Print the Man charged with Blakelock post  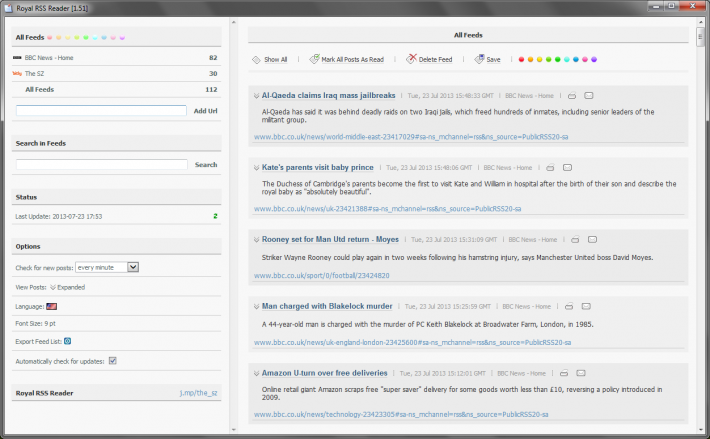tap(569, 306)
